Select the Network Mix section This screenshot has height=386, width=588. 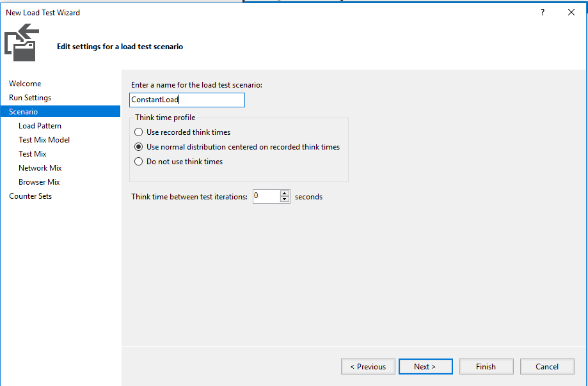40,167
